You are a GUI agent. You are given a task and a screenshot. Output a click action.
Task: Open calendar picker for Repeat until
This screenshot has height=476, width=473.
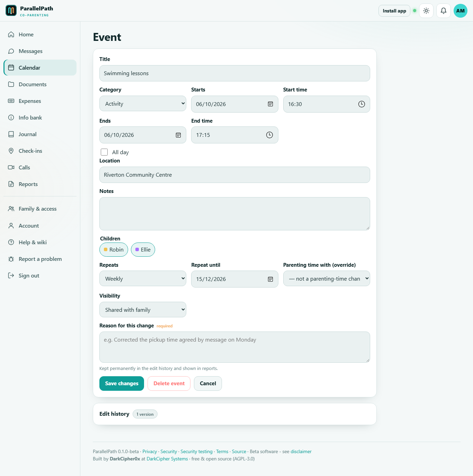pyautogui.click(x=270, y=279)
